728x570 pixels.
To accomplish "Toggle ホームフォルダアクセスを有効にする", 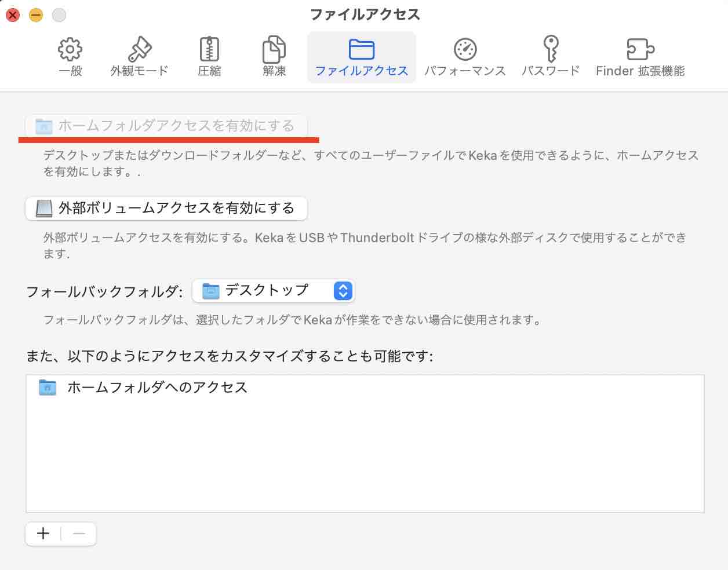I will point(166,125).
